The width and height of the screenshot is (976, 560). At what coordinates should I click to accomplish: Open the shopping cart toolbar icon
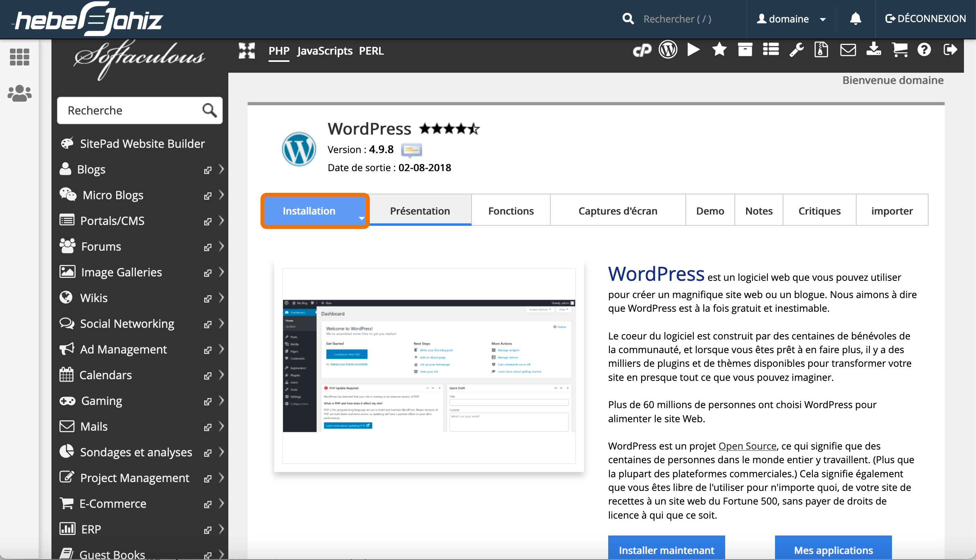(x=900, y=50)
